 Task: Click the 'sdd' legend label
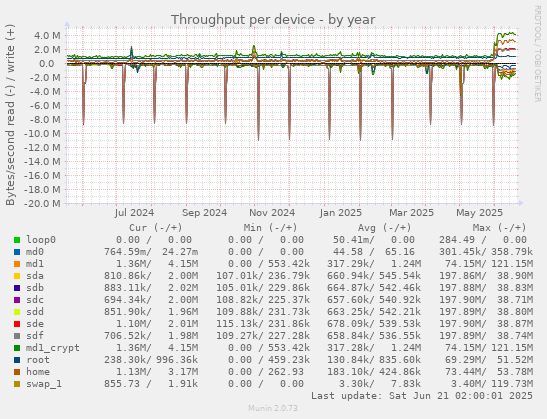pos(35,312)
